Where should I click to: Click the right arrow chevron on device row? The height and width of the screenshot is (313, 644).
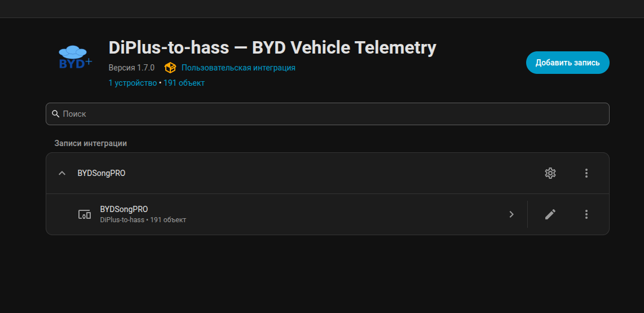511,214
